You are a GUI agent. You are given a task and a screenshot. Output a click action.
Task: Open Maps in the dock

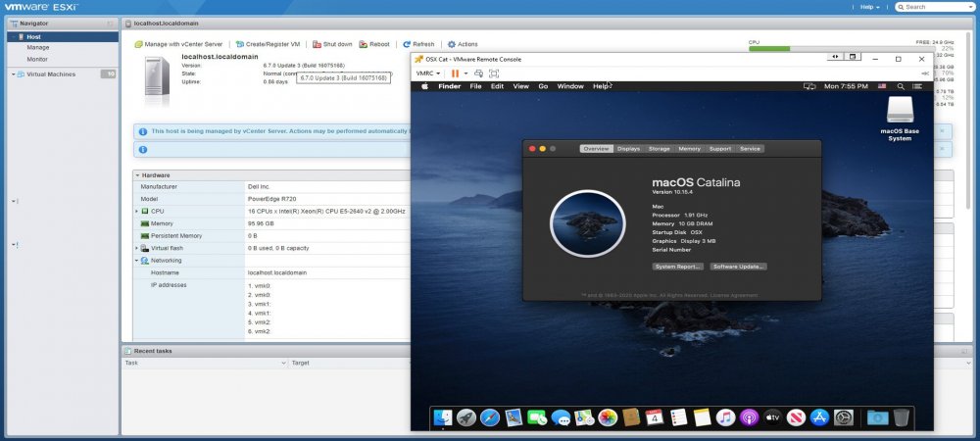(584, 417)
